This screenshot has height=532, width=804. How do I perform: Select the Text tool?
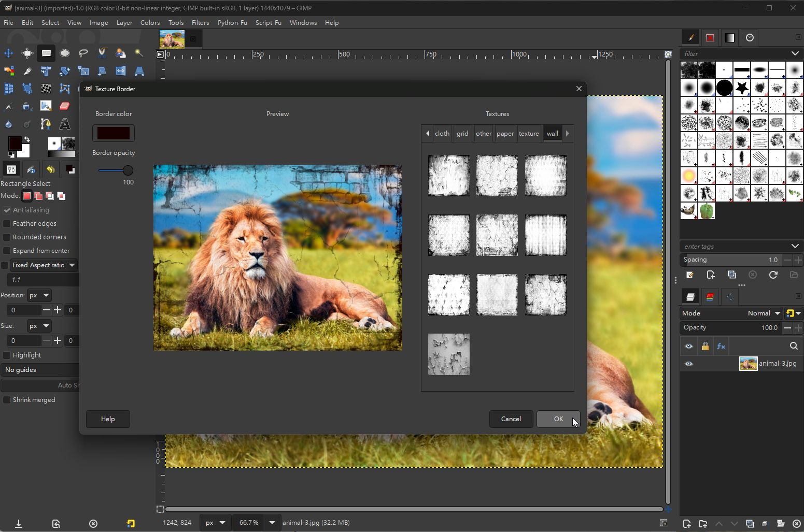pos(65,124)
